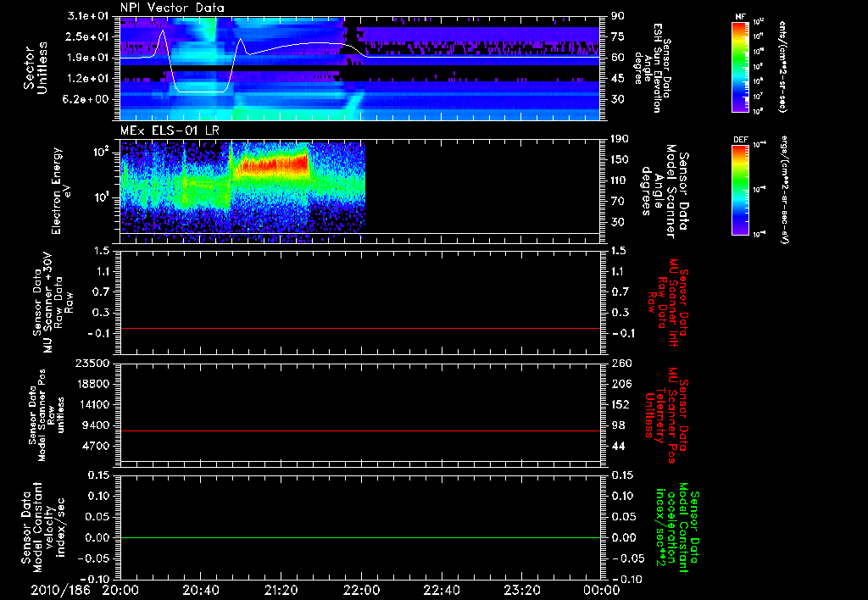The height and width of the screenshot is (600, 868).
Task: Click the 14100 scanner position tick label
Action: (x=92, y=404)
